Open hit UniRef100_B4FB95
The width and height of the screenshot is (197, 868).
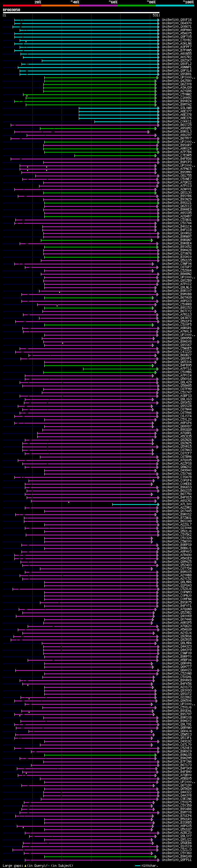tap(177, 365)
